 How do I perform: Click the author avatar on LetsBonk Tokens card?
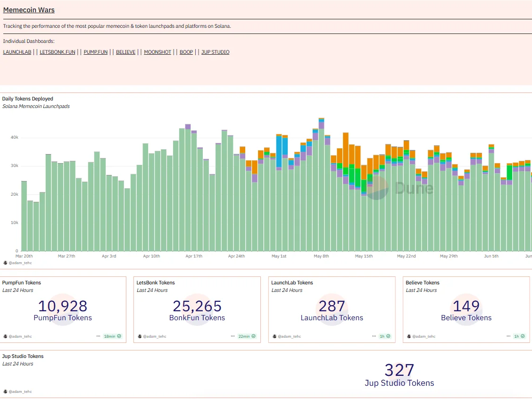140,336
